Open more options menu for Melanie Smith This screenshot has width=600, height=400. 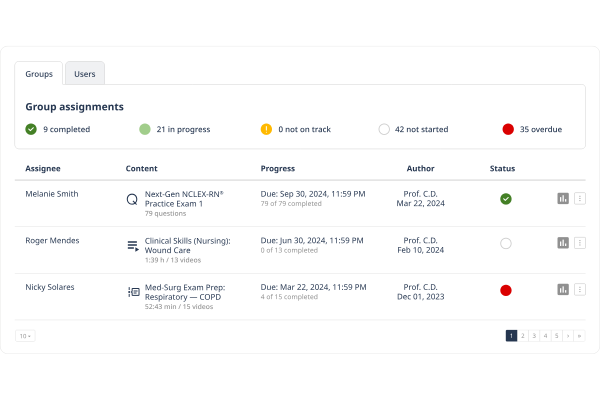coord(580,199)
